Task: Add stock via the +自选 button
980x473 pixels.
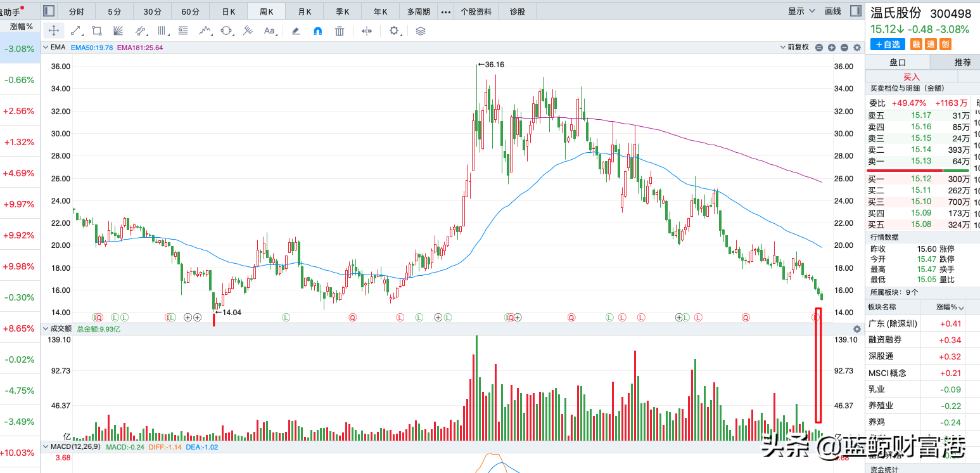Action: tap(888, 44)
